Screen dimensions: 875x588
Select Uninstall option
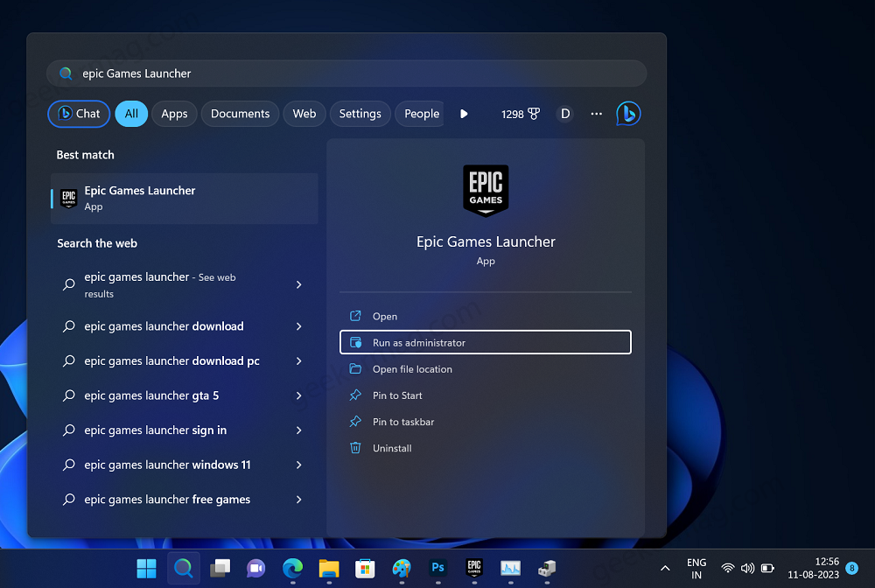(x=486, y=447)
